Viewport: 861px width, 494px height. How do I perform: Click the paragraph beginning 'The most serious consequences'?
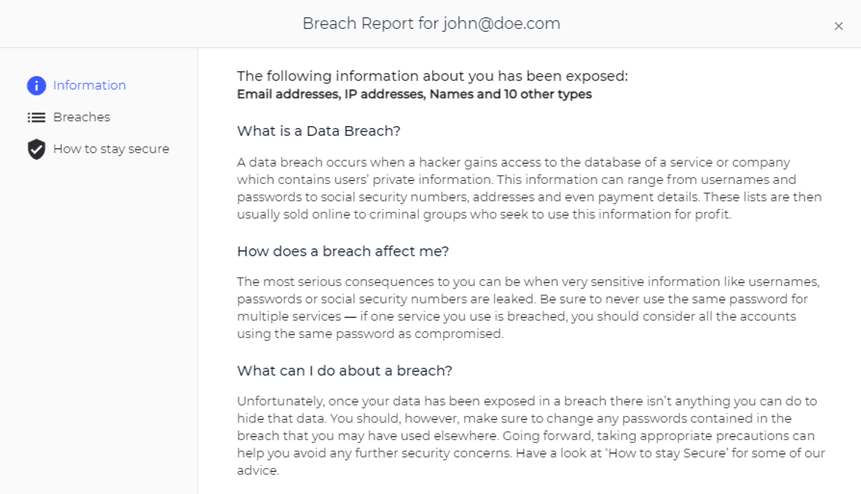pyautogui.click(x=528, y=308)
